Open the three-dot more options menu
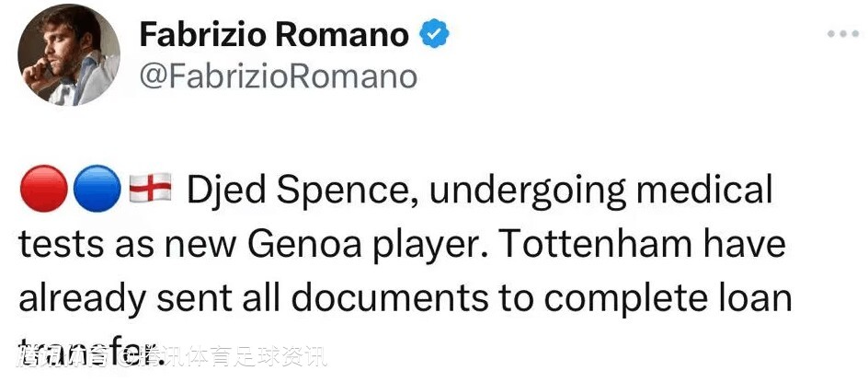Image resolution: width=868 pixels, height=382 pixels. point(842,34)
